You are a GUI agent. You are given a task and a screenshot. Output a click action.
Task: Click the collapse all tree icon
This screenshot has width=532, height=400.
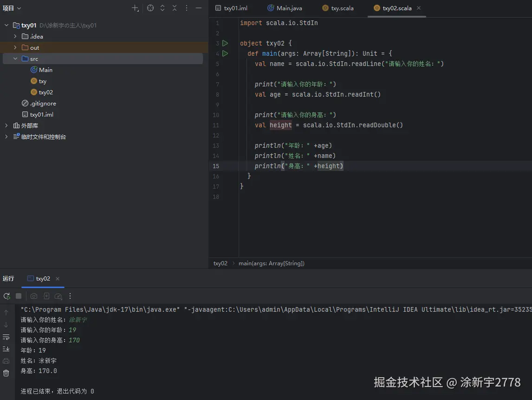(175, 8)
